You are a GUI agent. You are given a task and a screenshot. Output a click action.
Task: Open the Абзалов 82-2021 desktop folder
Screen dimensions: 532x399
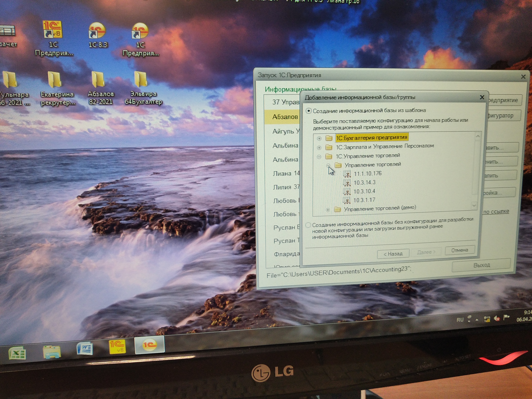click(x=100, y=88)
